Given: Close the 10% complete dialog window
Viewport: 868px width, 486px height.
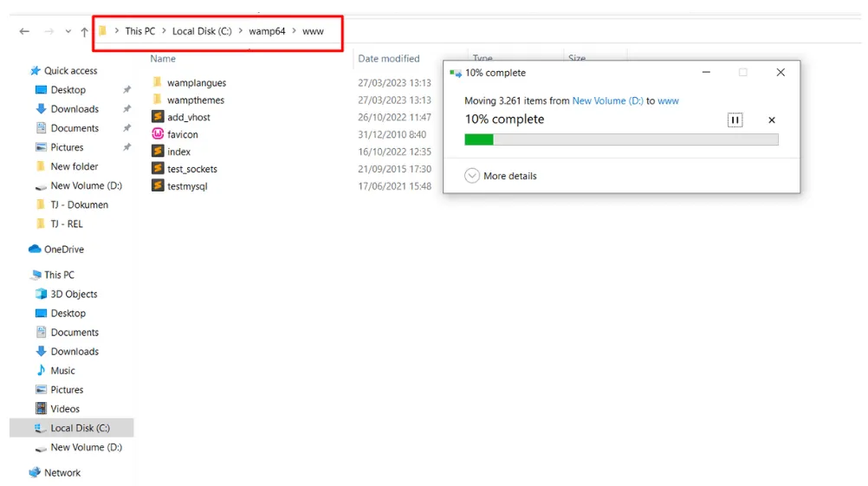Looking at the screenshot, I should coord(781,73).
